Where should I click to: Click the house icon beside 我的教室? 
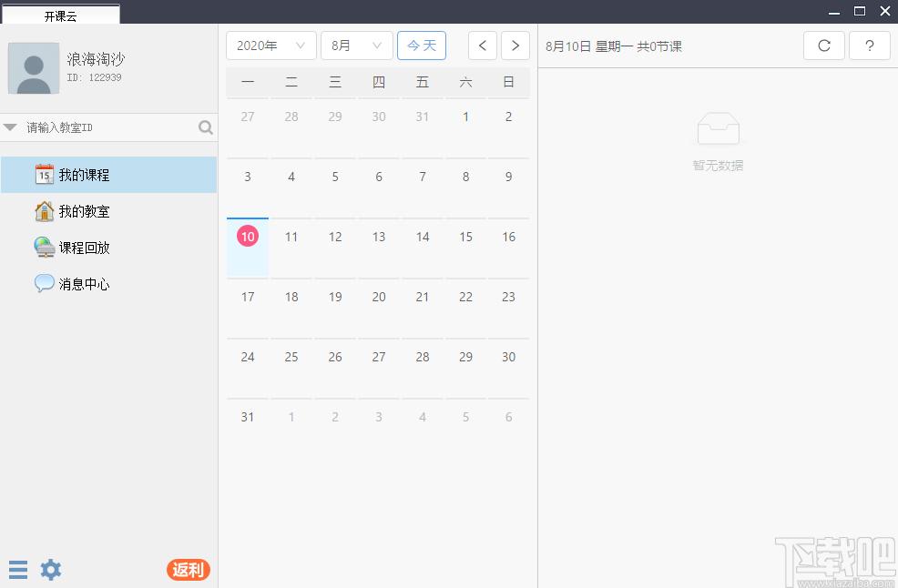[44, 211]
